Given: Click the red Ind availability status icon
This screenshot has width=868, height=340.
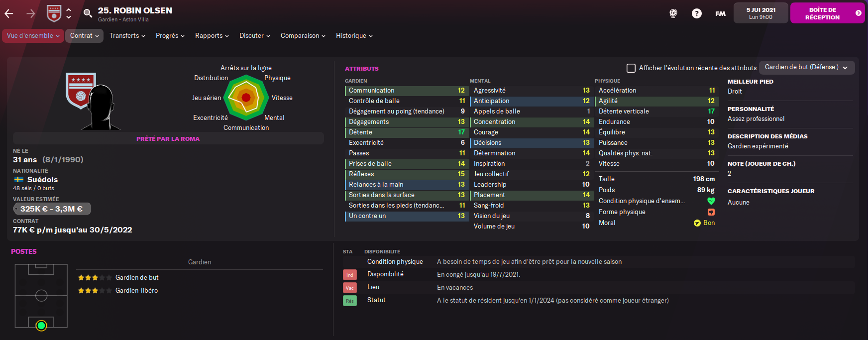Looking at the screenshot, I should [350, 275].
